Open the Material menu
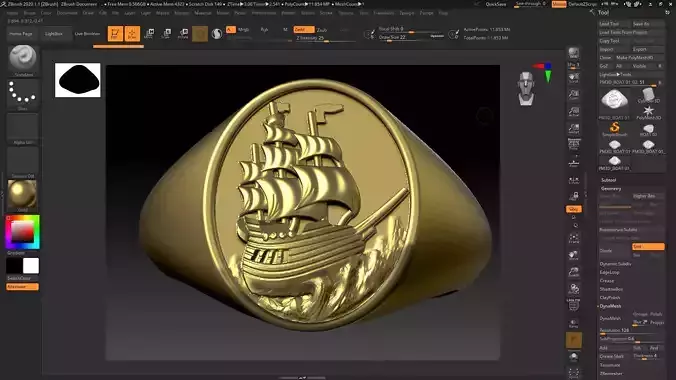This screenshot has height=380, width=676. click(203, 13)
